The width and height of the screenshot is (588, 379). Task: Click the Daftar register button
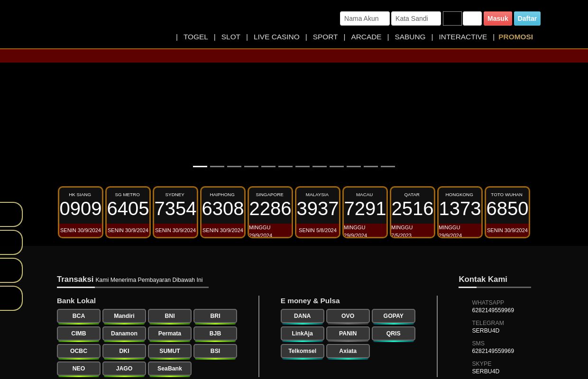point(527,18)
